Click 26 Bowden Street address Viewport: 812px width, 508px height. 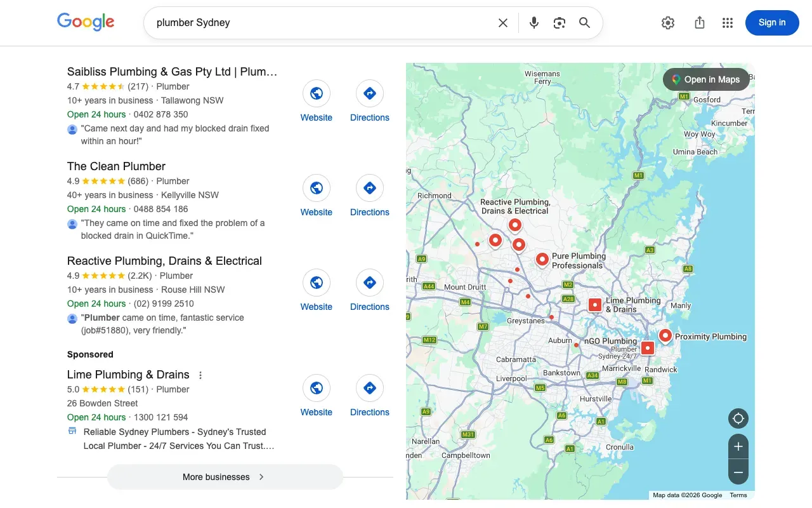tap(103, 403)
